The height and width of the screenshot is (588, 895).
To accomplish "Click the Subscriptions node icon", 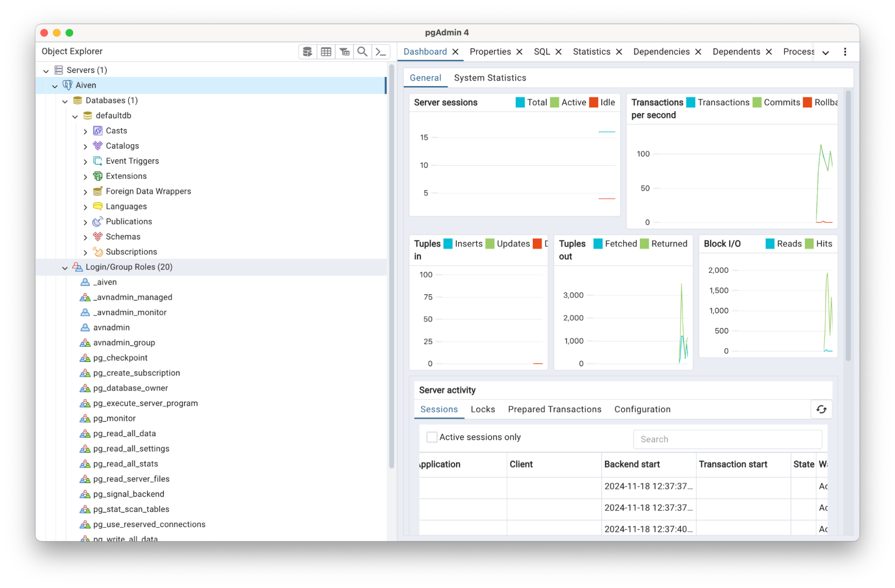I will [98, 252].
